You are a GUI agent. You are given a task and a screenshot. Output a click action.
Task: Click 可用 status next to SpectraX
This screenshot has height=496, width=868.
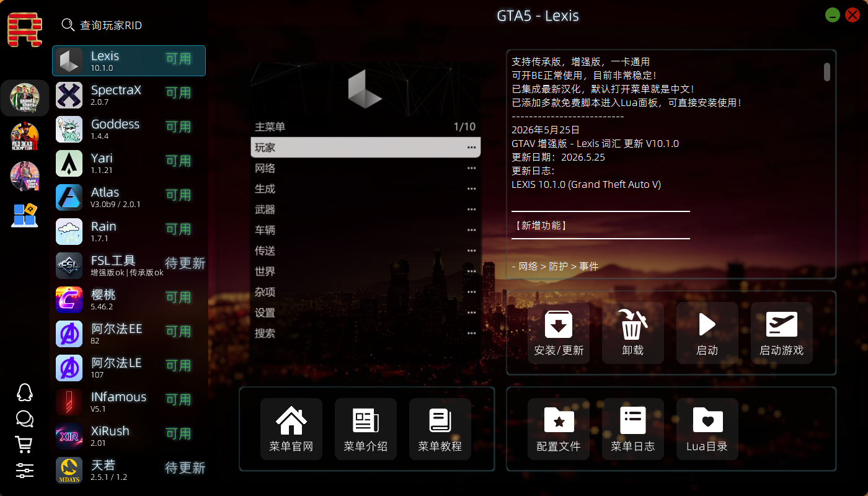pyautogui.click(x=179, y=93)
